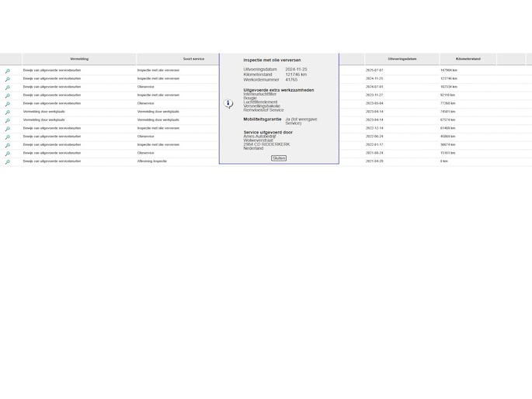View details of the 92118 km inspection
532x399 pixels.
(x=8, y=95)
